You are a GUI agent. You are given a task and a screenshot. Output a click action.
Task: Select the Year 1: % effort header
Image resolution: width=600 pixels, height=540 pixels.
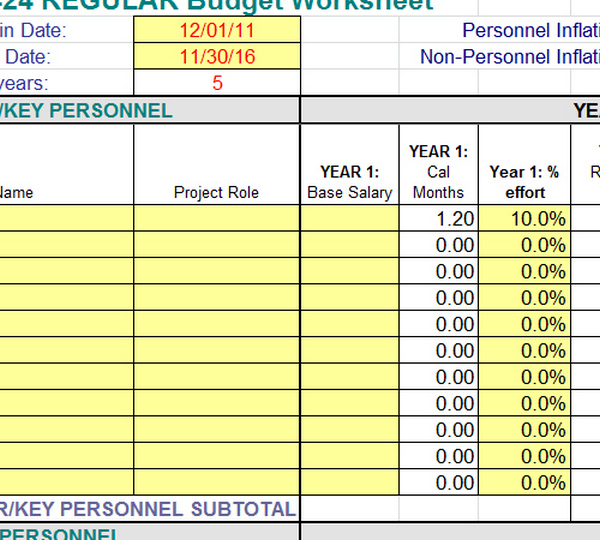coord(525,164)
